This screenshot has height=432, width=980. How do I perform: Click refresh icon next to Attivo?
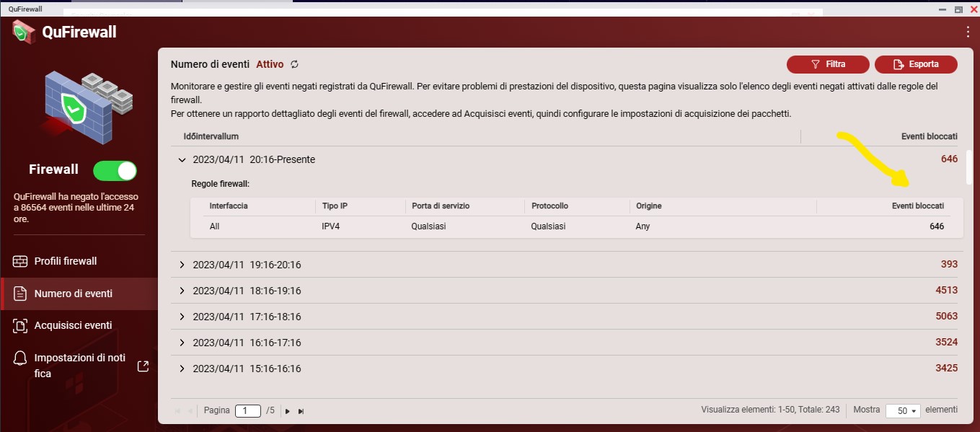tap(294, 64)
